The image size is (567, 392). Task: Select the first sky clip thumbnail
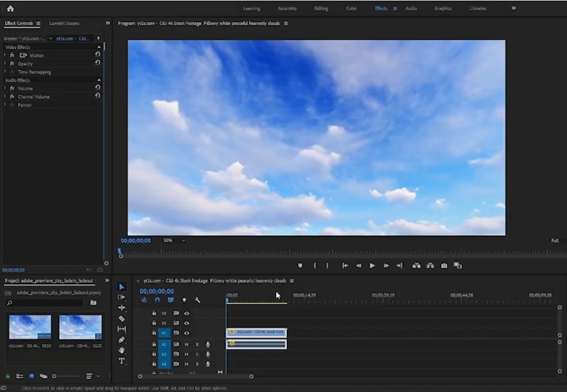click(30, 327)
